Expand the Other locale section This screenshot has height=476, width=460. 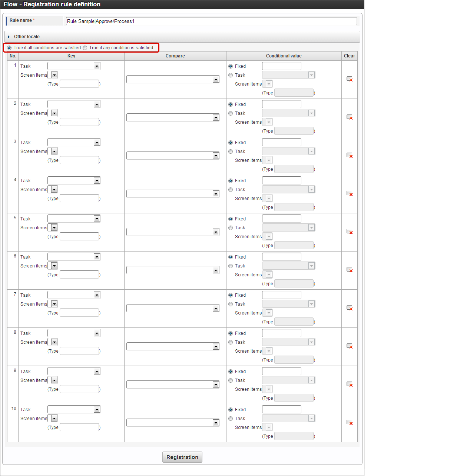point(182,37)
